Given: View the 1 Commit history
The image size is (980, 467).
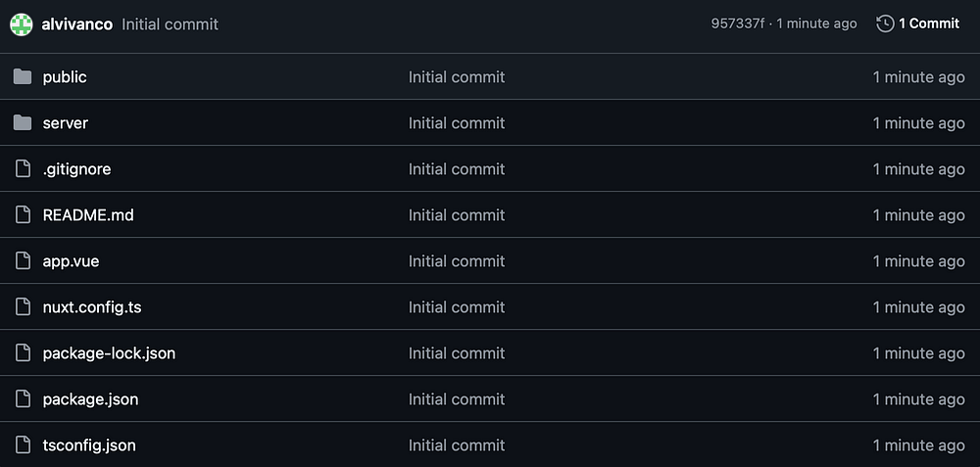Looking at the screenshot, I should click(x=928, y=23).
